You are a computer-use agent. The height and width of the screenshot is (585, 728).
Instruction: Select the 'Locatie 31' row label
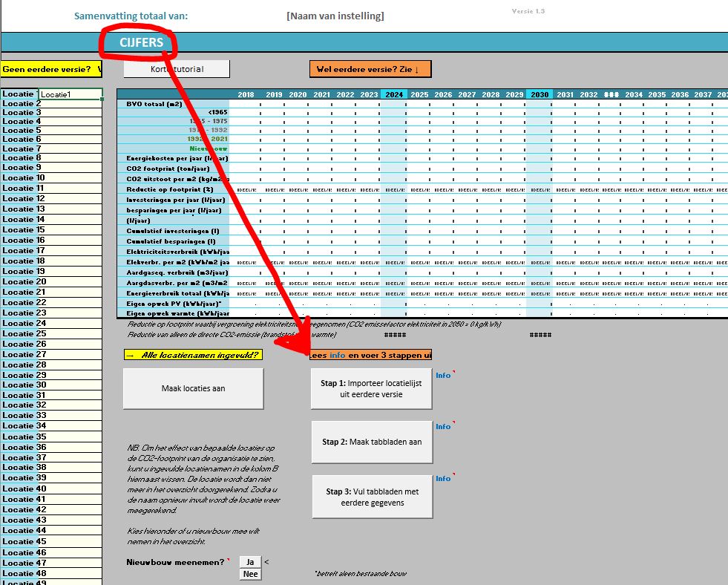24,395
